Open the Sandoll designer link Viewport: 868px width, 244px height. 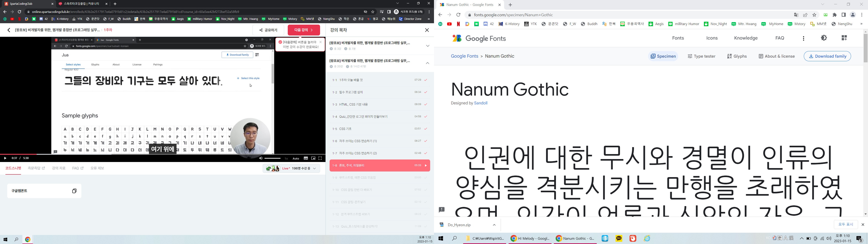pos(481,103)
